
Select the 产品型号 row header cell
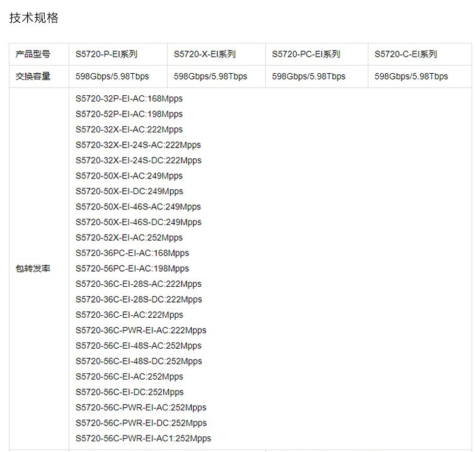39,54
